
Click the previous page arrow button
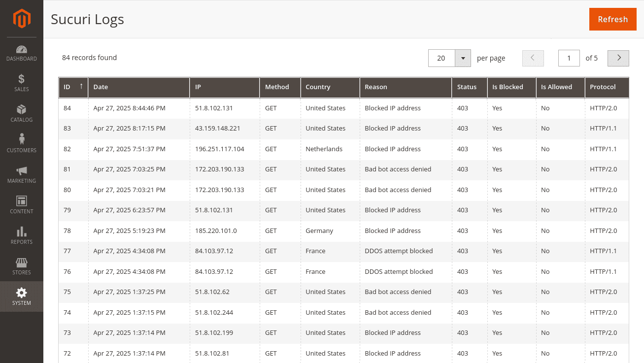pyautogui.click(x=533, y=58)
